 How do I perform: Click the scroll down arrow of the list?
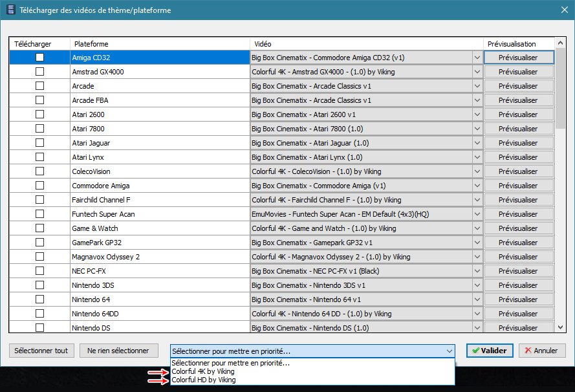[560, 327]
